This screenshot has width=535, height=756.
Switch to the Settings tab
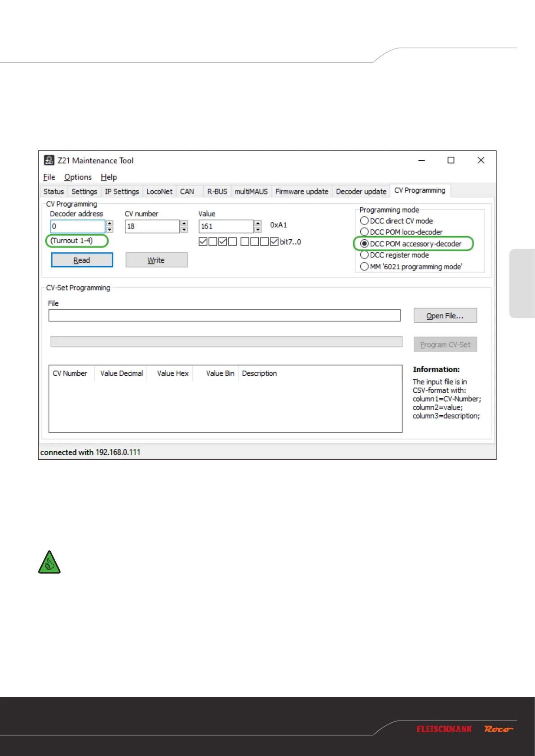coord(84,192)
